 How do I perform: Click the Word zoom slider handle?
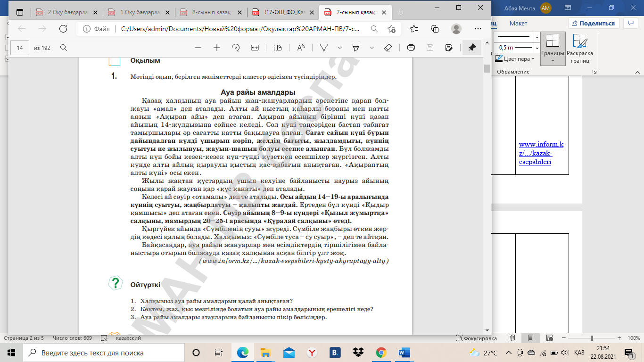[592, 338]
